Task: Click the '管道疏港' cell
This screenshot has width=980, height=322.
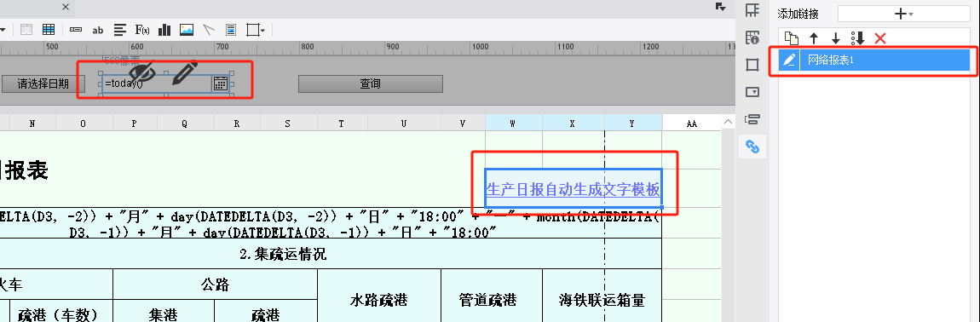Action: [492, 300]
